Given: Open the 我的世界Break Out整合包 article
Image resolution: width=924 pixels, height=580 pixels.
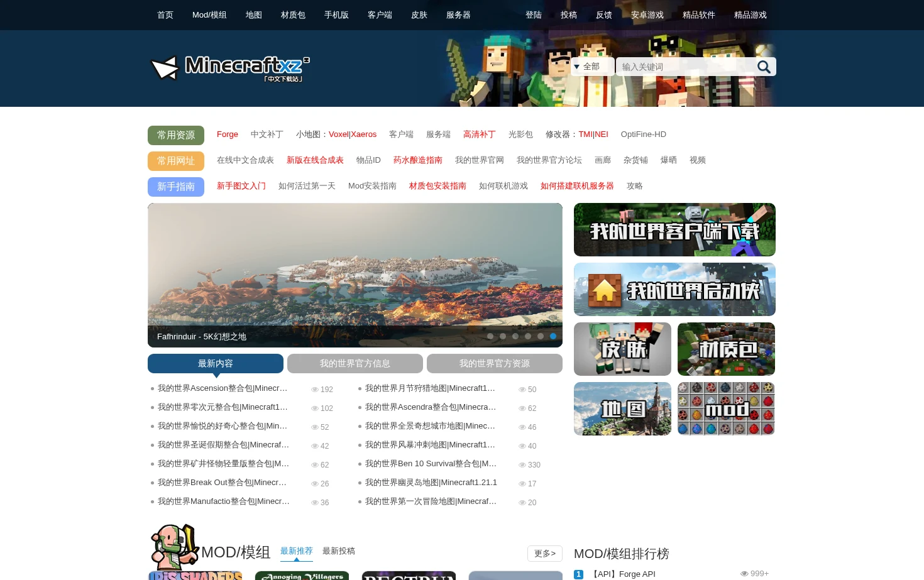Looking at the screenshot, I should 222,483.
